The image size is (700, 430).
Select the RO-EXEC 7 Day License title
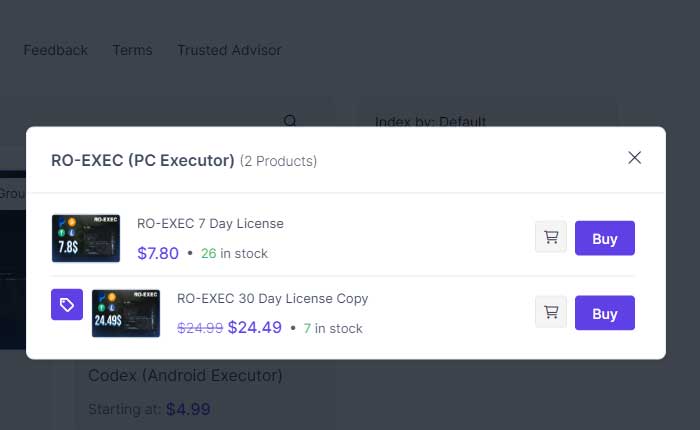point(210,224)
